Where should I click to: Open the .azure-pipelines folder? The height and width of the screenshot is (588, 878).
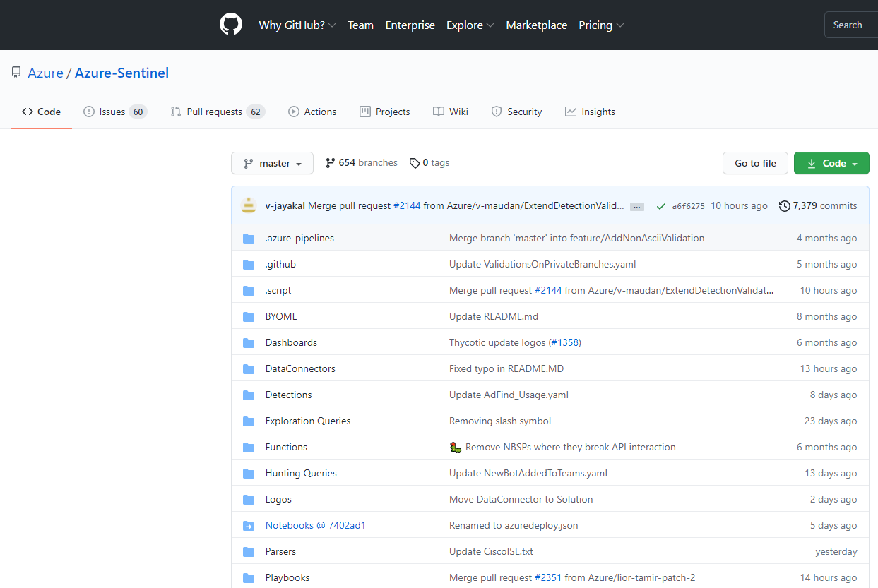pyautogui.click(x=299, y=239)
